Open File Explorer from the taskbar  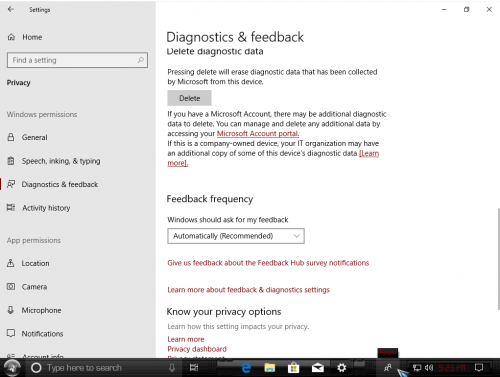pos(270,368)
